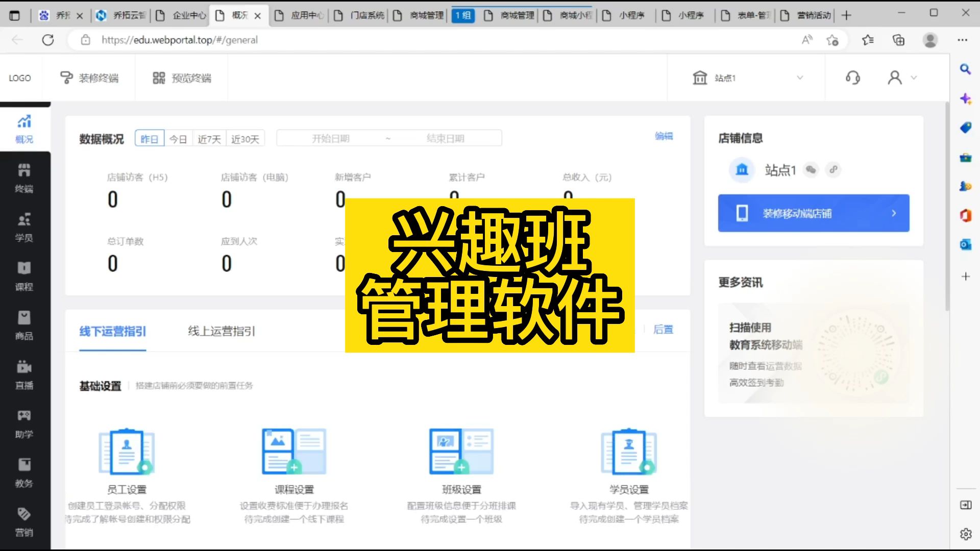980x551 pixels.
Task: Click the 编辑 link in 数据概况
Action: 663,136
